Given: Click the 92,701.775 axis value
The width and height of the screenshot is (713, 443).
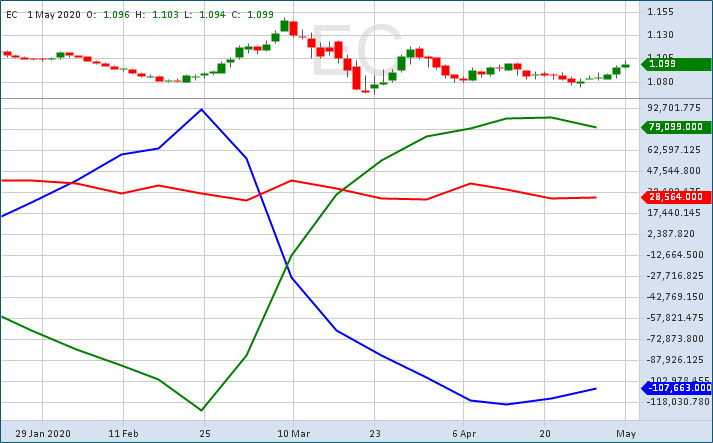Looking at the screenshot, I should tap(674, 108).
